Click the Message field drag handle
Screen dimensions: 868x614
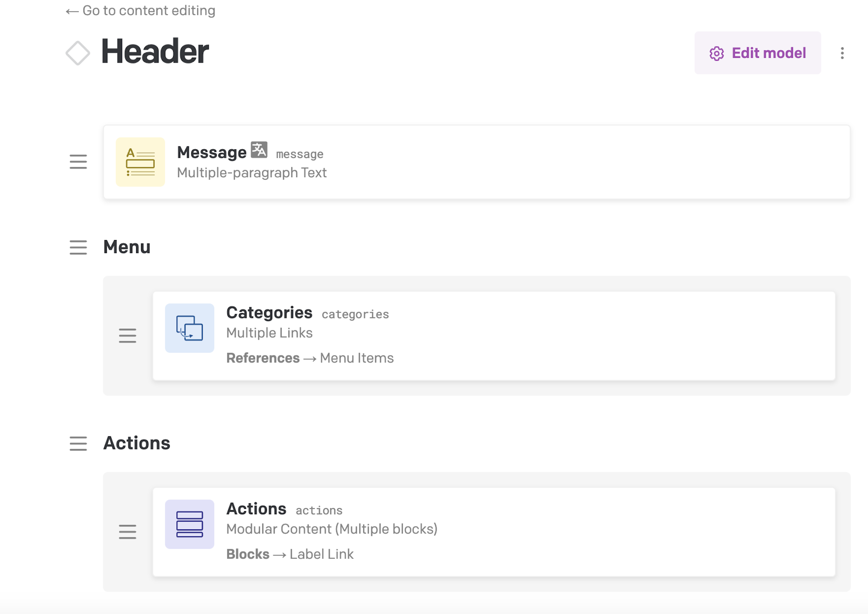click(78, 162)
